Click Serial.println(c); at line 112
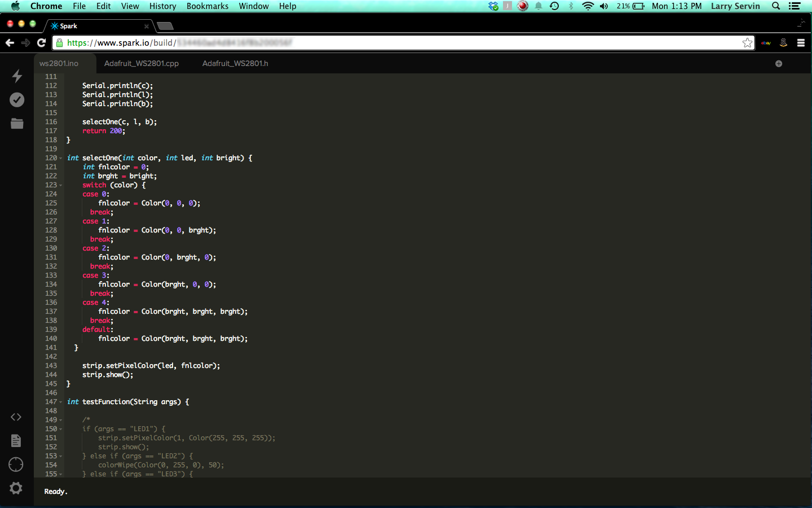This screenshot has width=812, height=508. pyautogui.click(x=117, y=86)
